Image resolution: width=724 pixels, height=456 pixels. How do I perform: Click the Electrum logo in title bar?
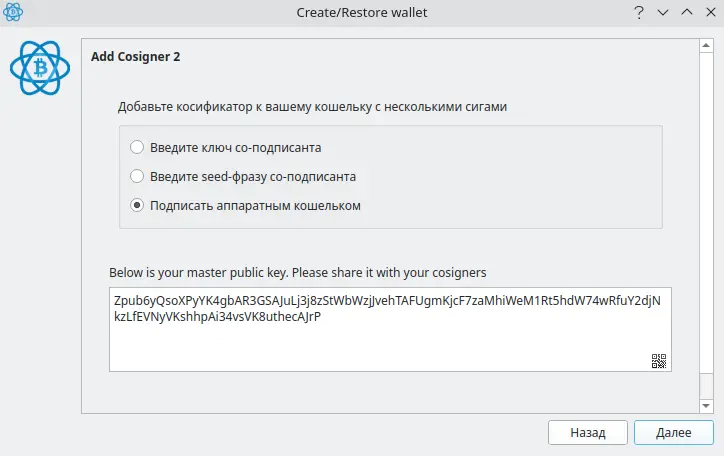[13, 12]
